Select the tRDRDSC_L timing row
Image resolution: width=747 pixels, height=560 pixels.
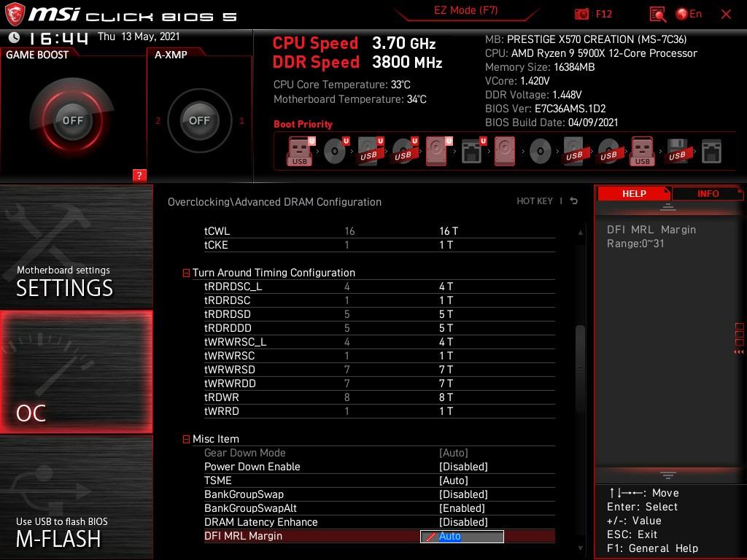point(379,287)
